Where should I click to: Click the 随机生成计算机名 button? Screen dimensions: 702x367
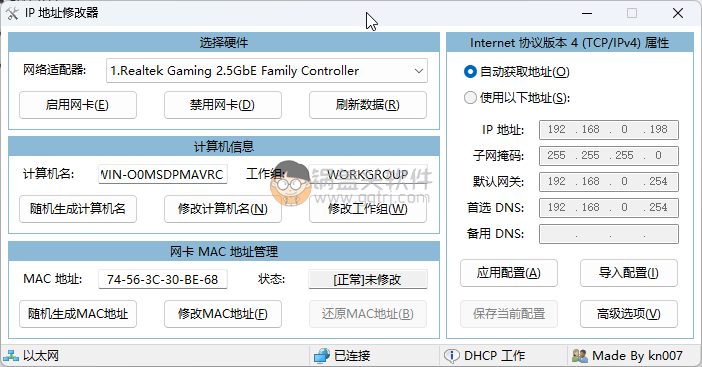click(78, 209)
